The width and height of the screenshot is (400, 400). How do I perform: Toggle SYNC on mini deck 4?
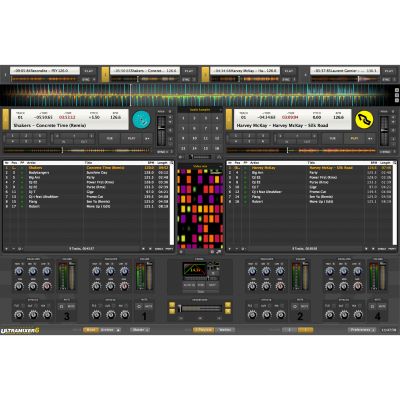pos(386,80)
